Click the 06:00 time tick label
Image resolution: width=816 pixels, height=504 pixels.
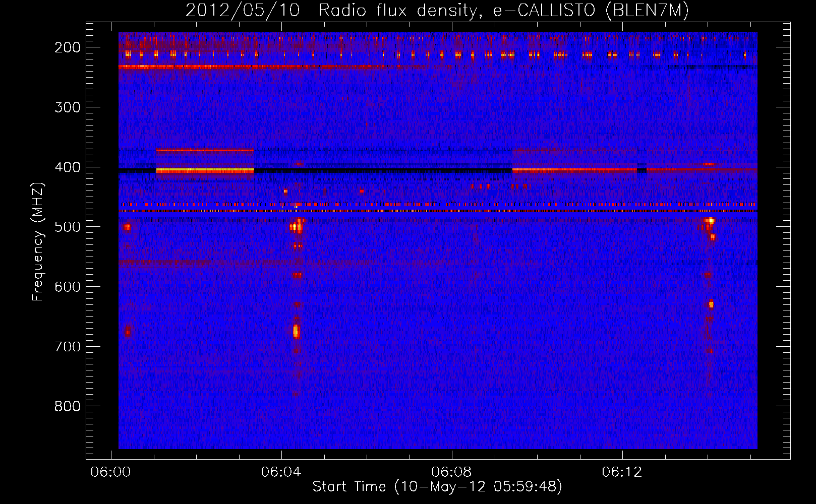coord(110,472)
